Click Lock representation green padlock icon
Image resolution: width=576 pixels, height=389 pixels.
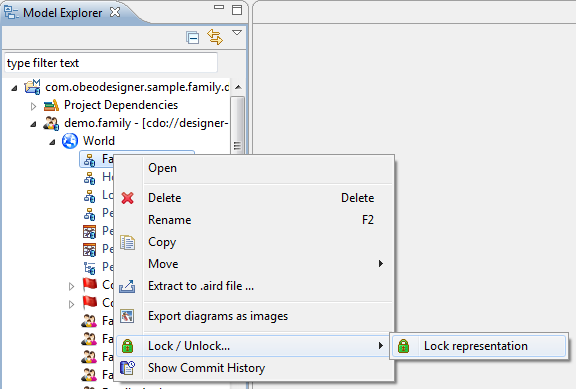coord(403,346)
